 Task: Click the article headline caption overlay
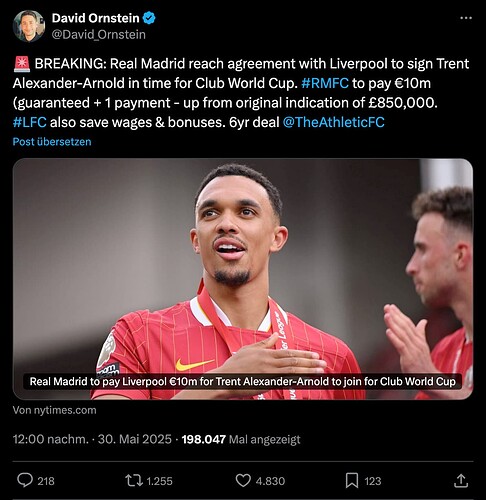click(x=242, y=381)
